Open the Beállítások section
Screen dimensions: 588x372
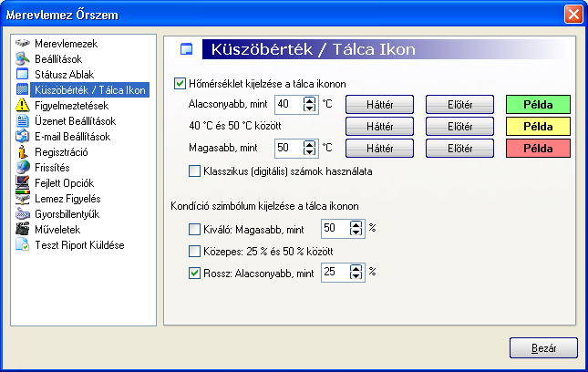pyautogui.click(x=58, y=59)
